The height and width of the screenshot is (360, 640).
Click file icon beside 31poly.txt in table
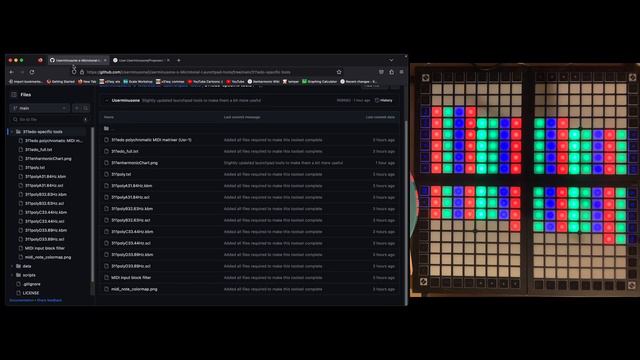pyautogui.click(x=106, y=174)
